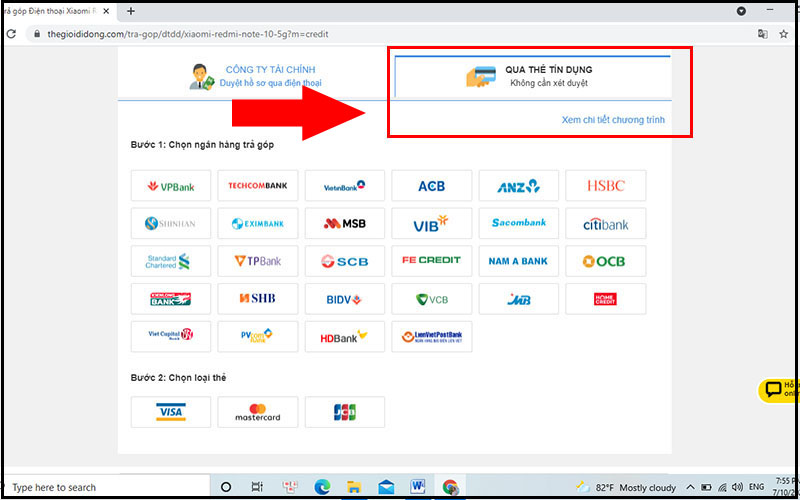Choose the Mastercard card type
Screen dimensions: 800x500
pos(258,412)
